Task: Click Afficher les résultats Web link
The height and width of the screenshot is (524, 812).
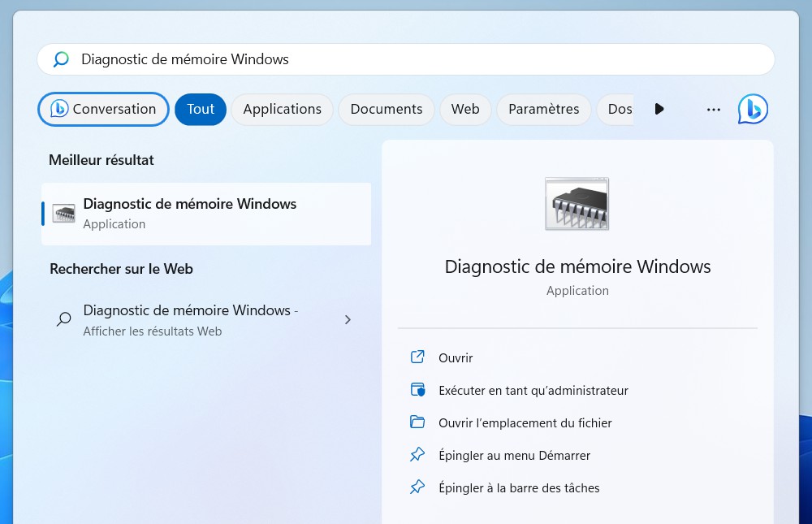Action: (152, 331)
